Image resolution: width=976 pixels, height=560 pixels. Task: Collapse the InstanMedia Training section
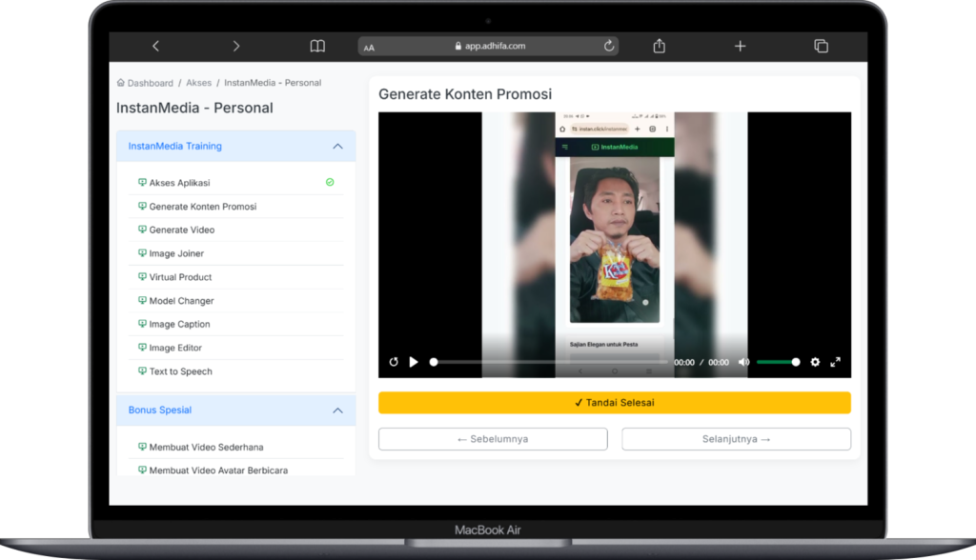point(337,147)
